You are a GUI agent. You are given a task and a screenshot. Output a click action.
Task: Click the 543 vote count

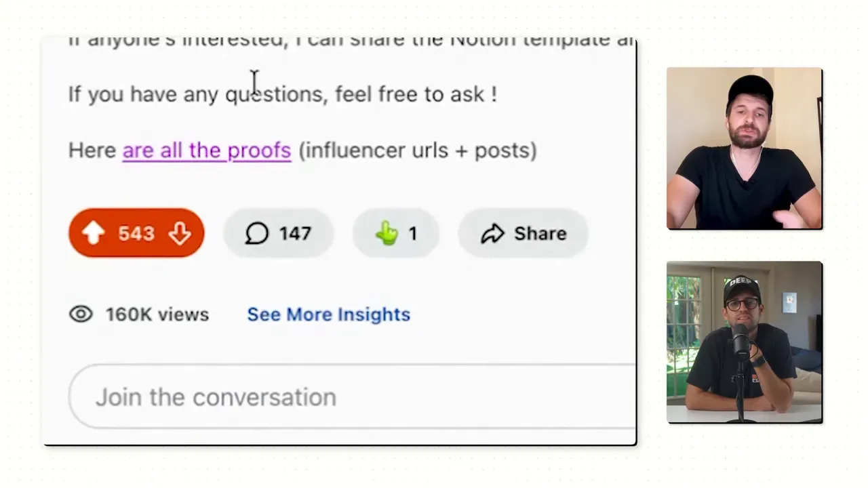(x=136, y=233)
